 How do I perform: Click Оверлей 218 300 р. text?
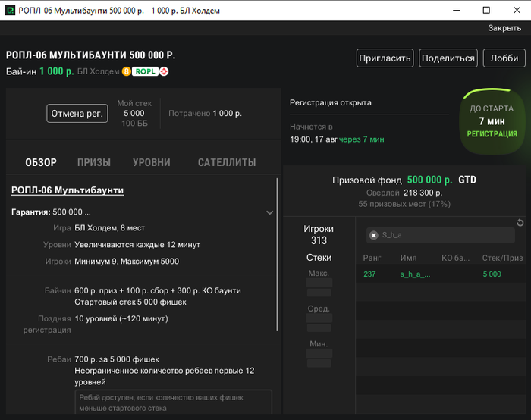click(x=404, y=193)
